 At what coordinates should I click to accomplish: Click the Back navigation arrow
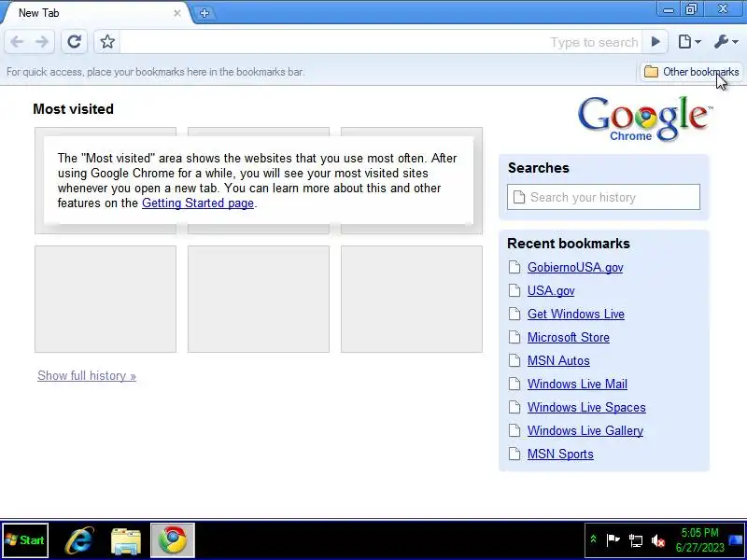(x=17, y=42)
